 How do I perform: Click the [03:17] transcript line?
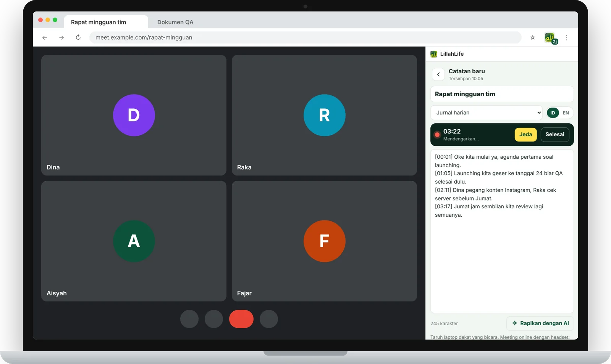489,211
